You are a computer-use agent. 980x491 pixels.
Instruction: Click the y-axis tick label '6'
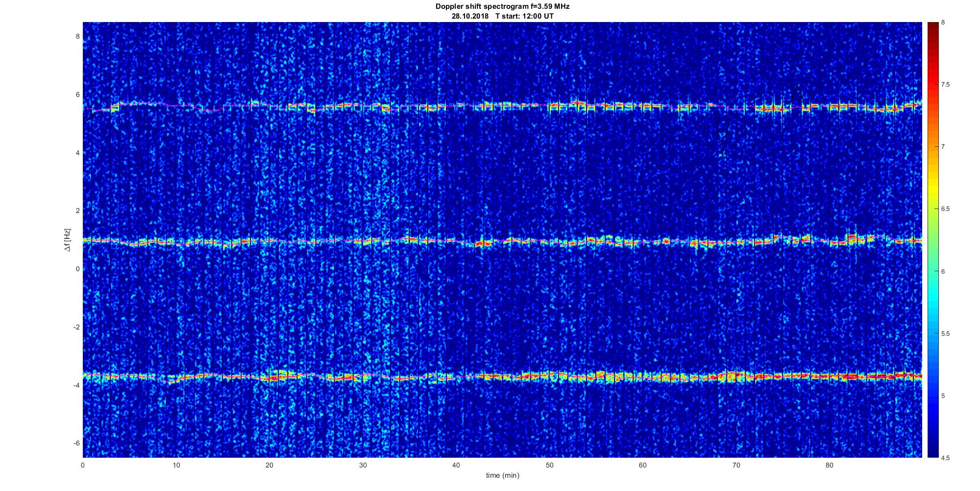(77, 94)
